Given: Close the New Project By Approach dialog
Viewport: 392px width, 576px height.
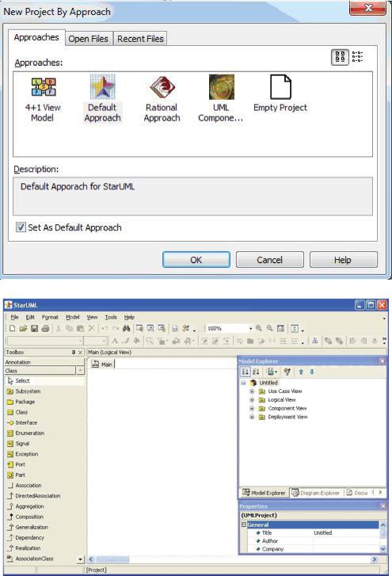Looking at the screenshot, I should click(367, 8).
